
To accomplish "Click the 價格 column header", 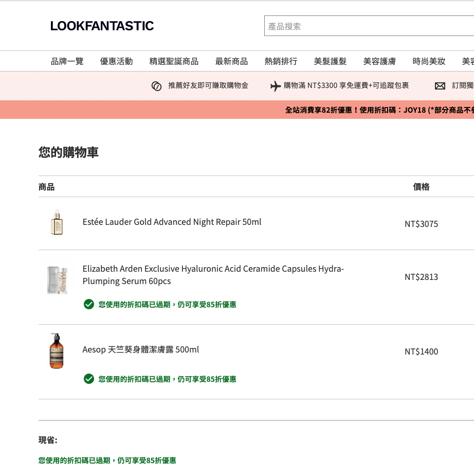I will 421,187.
